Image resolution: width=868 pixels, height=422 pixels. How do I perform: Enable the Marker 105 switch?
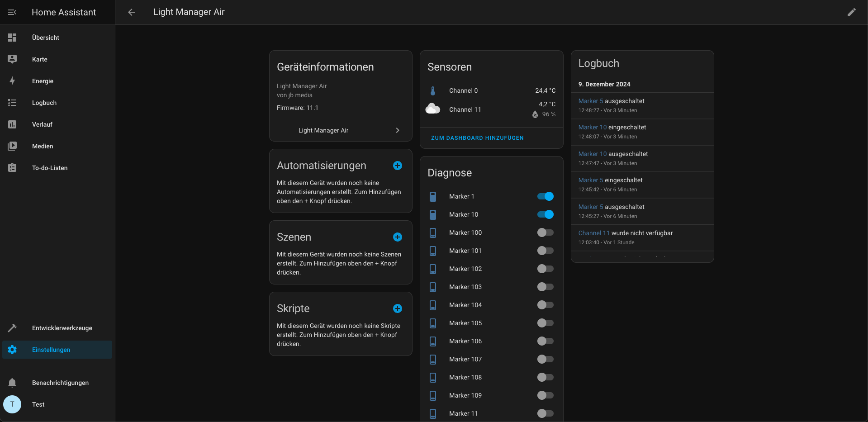pyautogui.click(x=545, y=323)
